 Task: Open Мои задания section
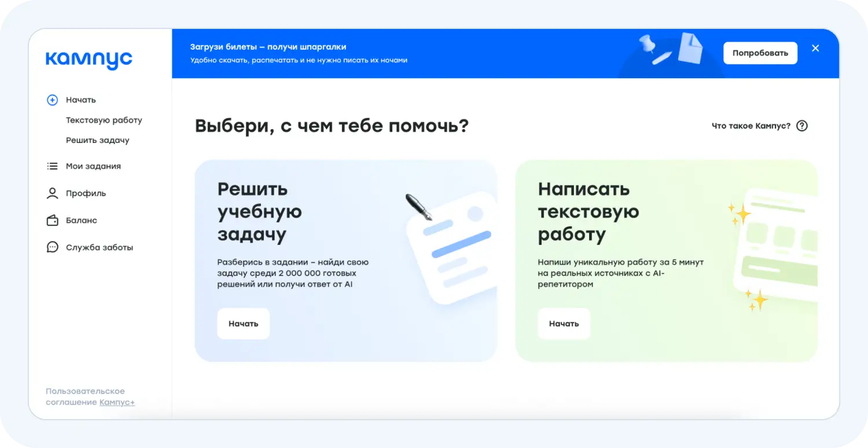pyautogui.click(x=93, y=166)
